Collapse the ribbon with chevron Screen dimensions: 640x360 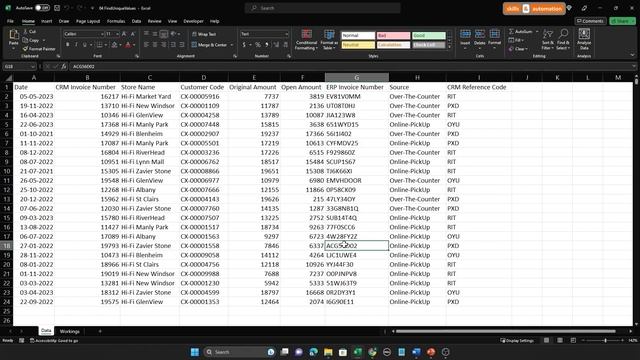[x=633, y=55]
